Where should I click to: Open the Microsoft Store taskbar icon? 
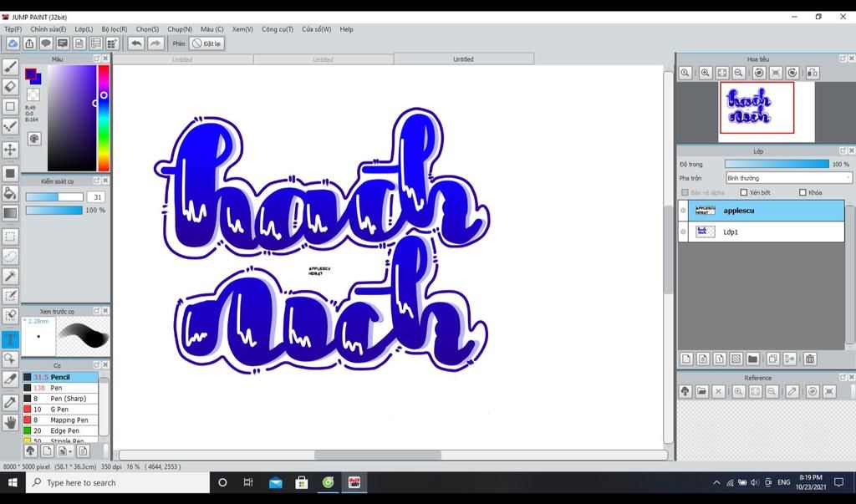click(x=301, y=483)
